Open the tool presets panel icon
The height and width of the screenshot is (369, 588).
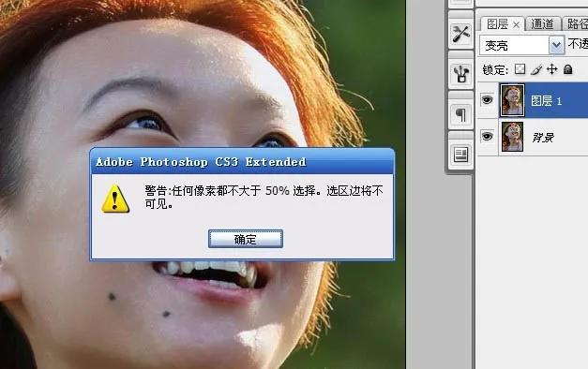click(460, 34)
